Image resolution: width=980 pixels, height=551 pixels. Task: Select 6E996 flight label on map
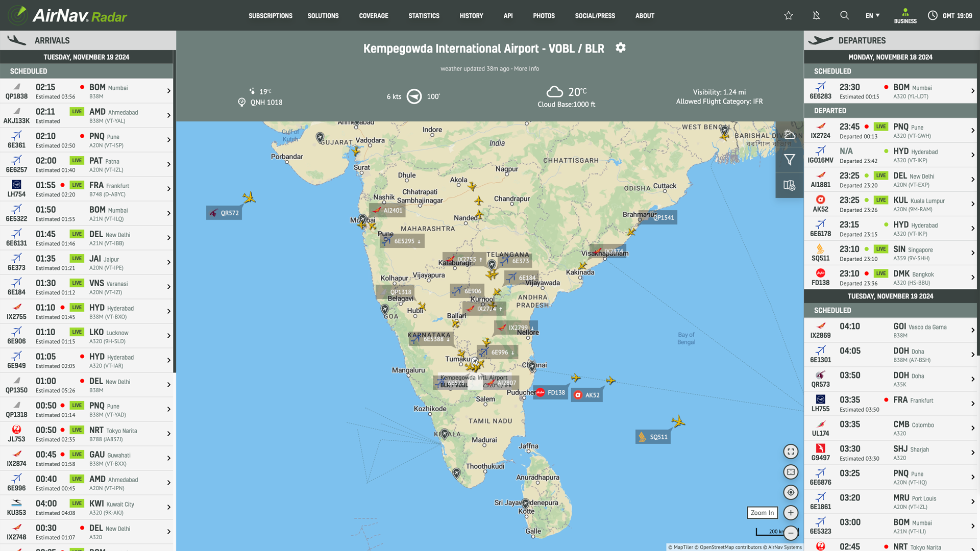[498, 352]
